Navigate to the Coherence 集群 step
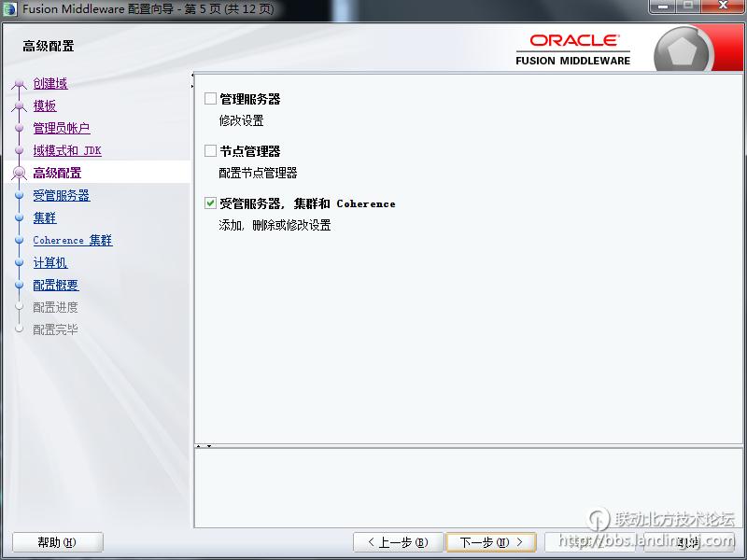Viewport: 747px width, 560px height. pyautogui.click(x=71, y=240)
